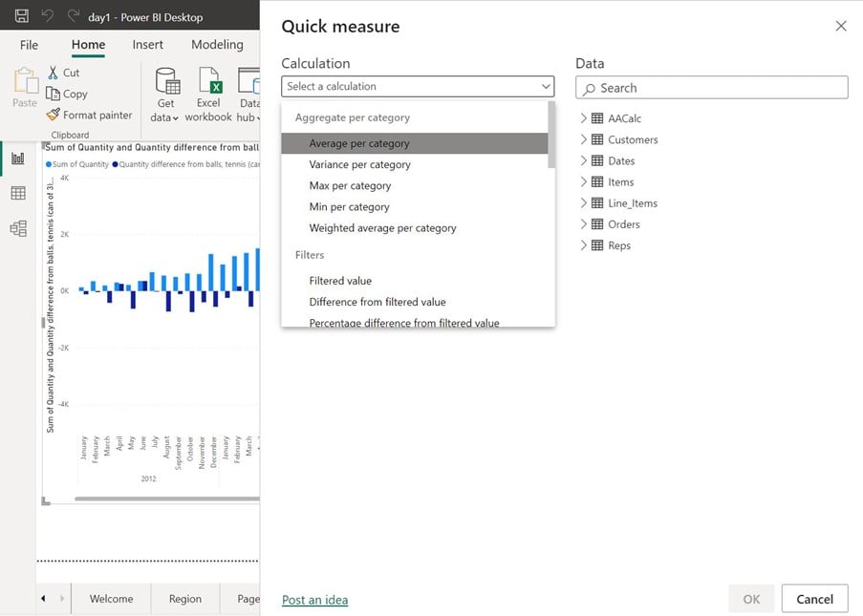Click the Sum of Quantity legend swatch
Viewport: 863px width, 616px height.
(49, 164)
